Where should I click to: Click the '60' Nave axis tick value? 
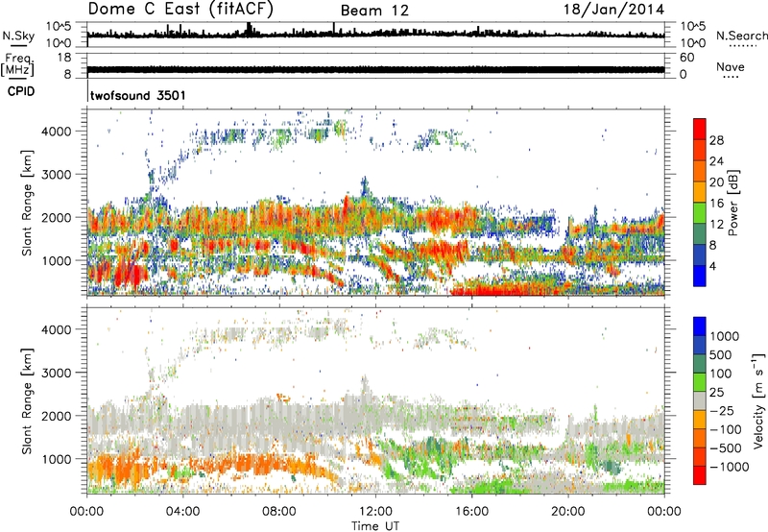point(686,58)
